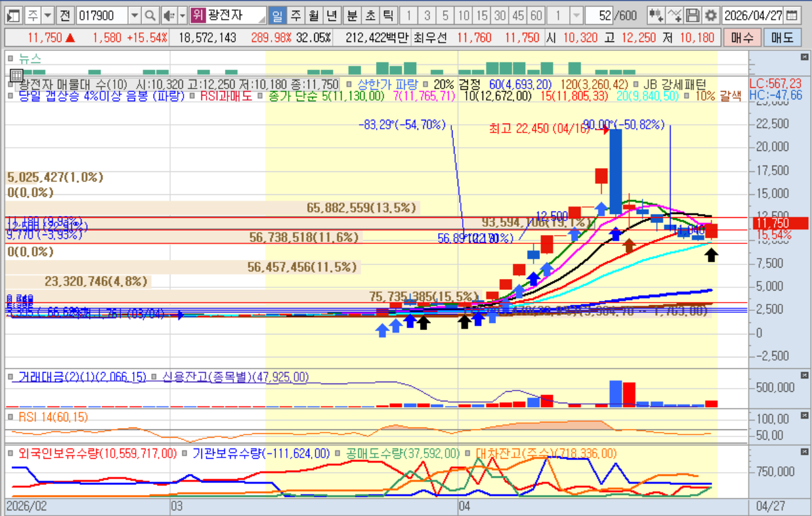Switch to the 월 monthly period tab
The width and height of the screenshot is (812, 516).
(x=313, y=15)
